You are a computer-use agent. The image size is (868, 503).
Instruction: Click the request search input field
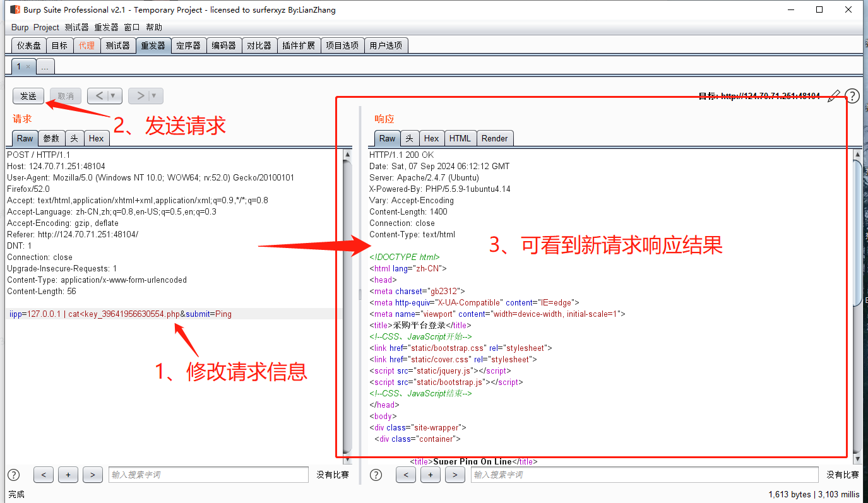coord(208,475)
